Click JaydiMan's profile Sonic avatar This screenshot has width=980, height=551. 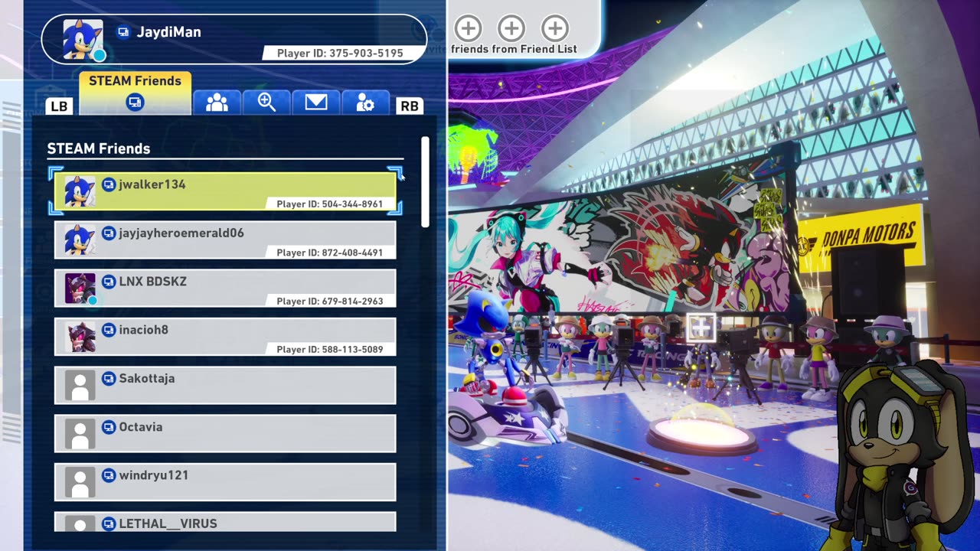tap(83, 40)
